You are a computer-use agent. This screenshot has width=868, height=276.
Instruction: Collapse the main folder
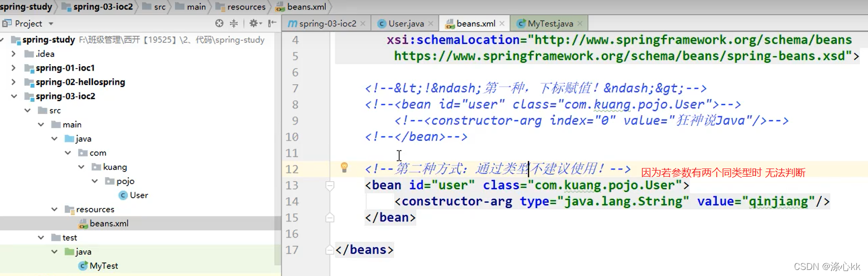tap(41, 124)
